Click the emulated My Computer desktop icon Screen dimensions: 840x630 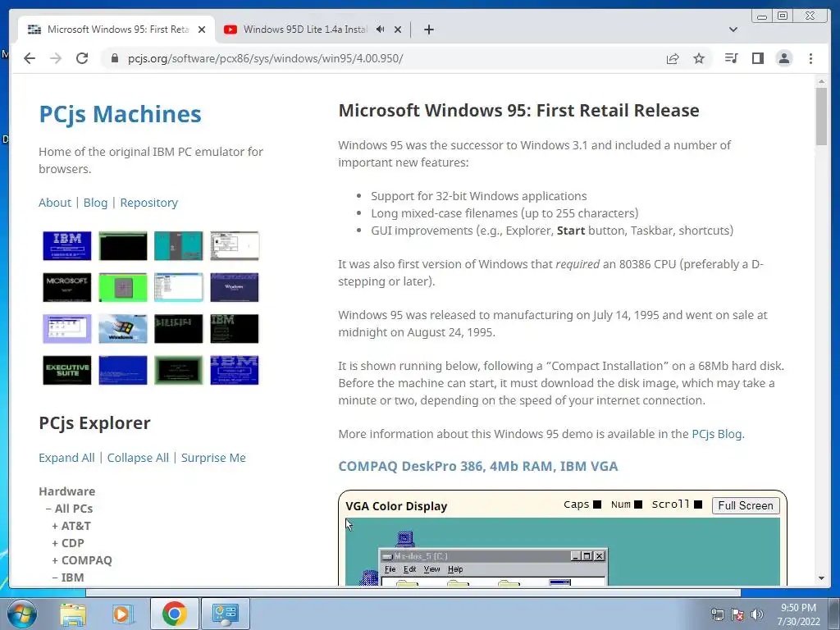click(405, 538)
